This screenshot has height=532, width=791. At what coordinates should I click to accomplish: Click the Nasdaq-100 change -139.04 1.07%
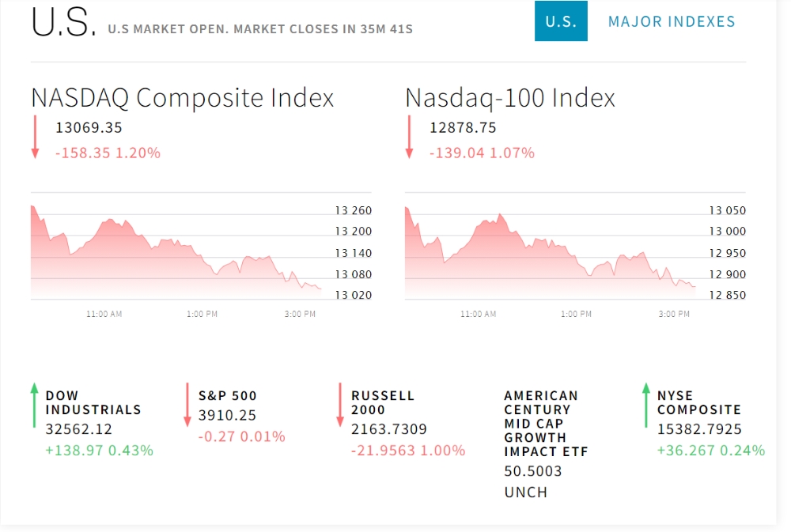[x=482, y=153]
